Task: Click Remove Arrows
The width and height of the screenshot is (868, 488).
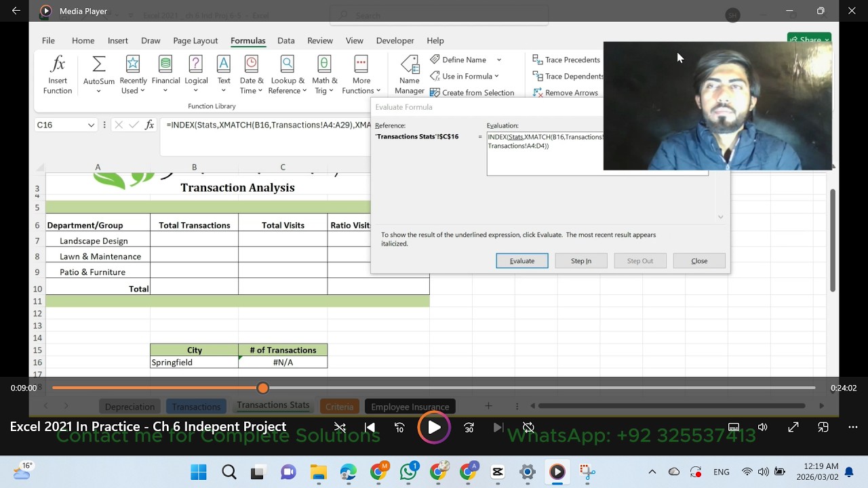Action: click(566, 93)
